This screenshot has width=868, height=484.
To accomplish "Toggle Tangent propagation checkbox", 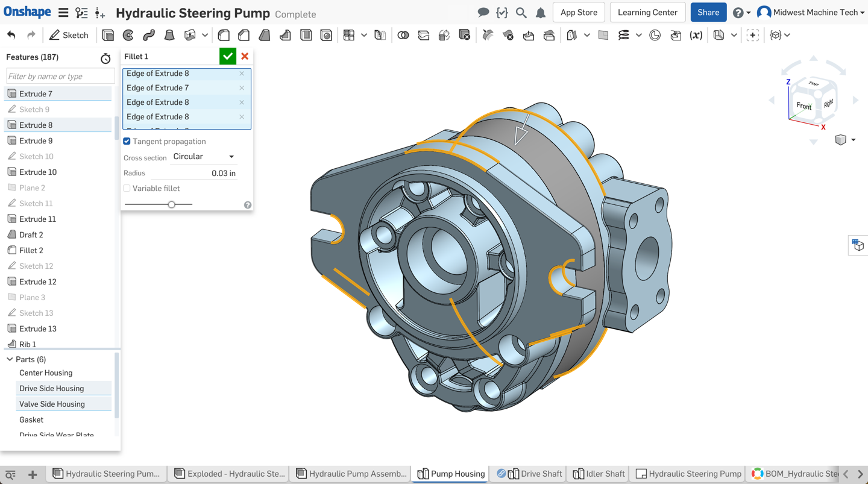I will [x=127, y=142].
